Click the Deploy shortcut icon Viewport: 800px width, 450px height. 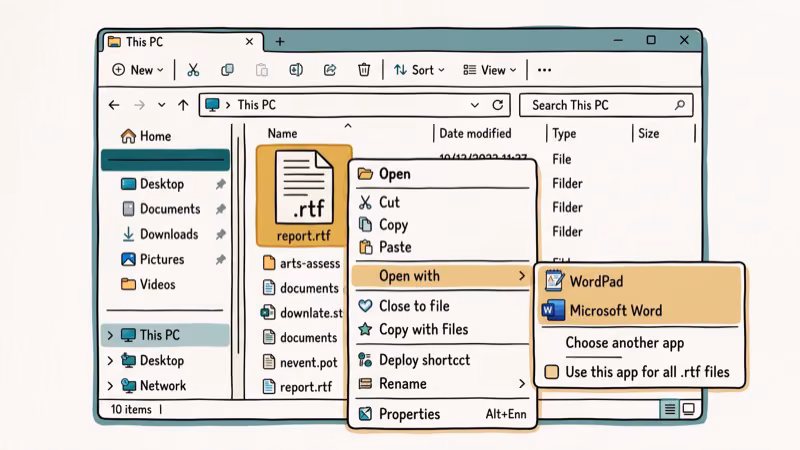[x=365, y=360]
